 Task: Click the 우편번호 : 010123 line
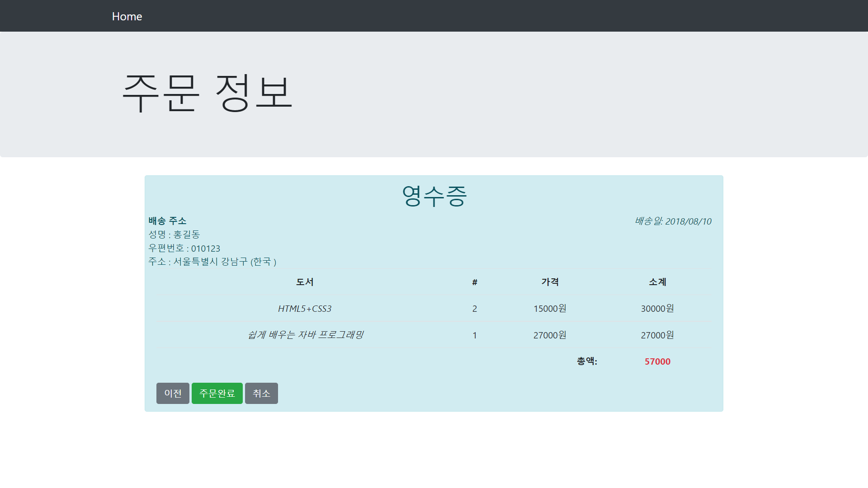click(x=184, y=249)
